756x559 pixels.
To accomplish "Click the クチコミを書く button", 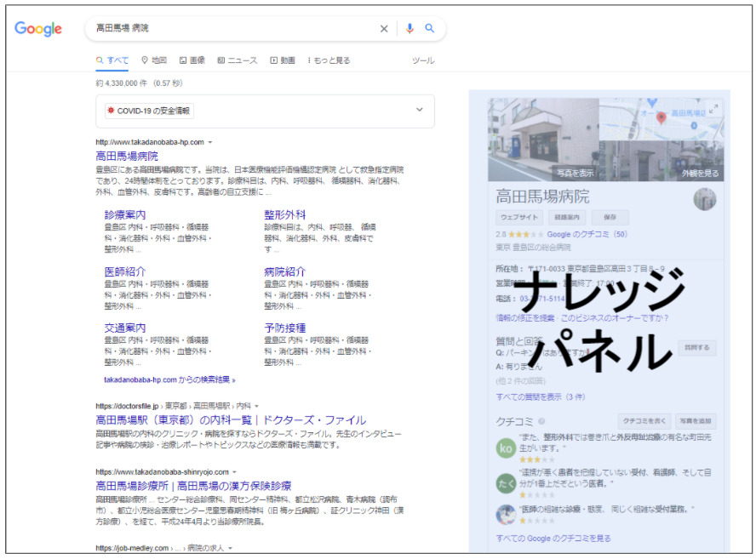I will pos(644,421).
